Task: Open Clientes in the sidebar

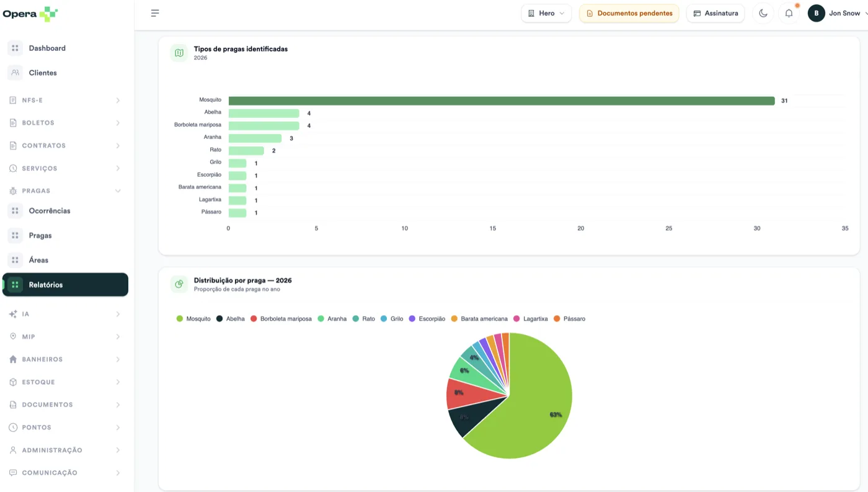Action: click(66, 73)
